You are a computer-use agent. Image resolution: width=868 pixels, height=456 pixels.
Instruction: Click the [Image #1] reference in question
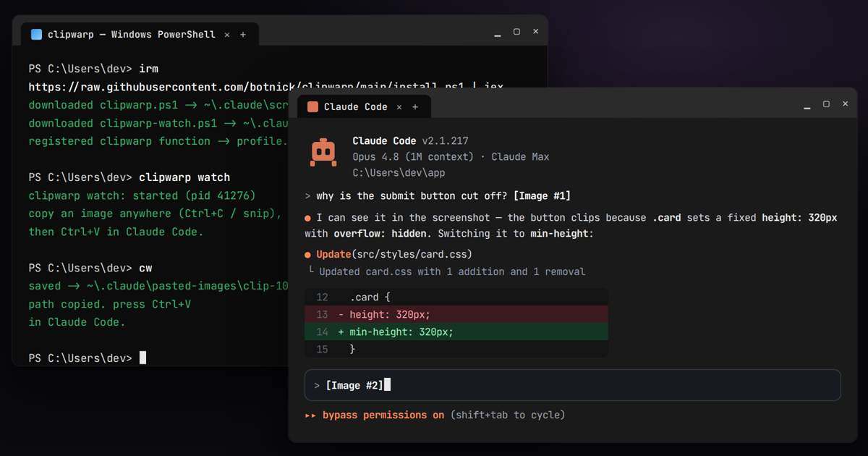pos(542,196)
